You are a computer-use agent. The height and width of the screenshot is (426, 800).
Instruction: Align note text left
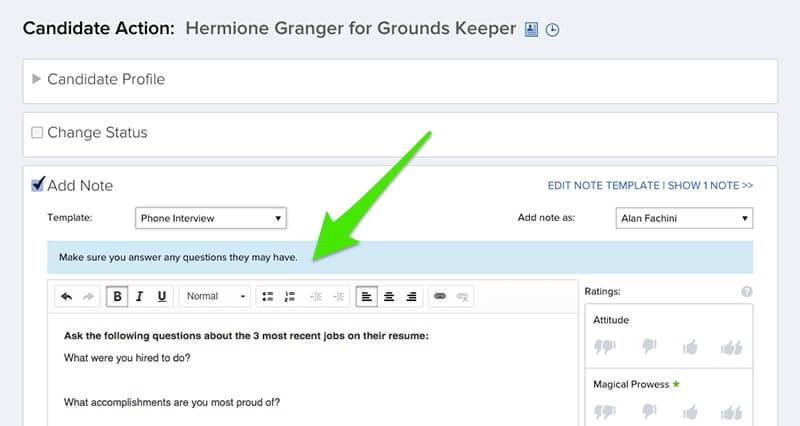coord(366,296)
